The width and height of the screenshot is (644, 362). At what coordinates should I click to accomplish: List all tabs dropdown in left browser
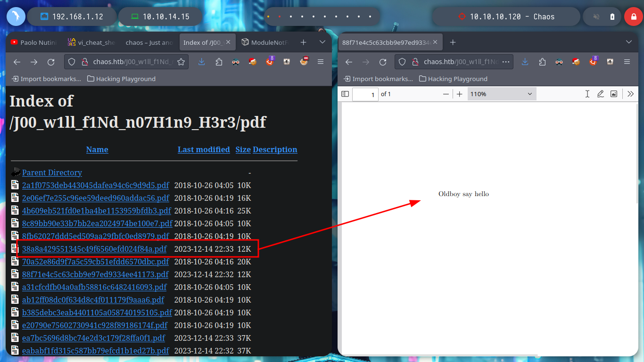(x=322, y=42)
